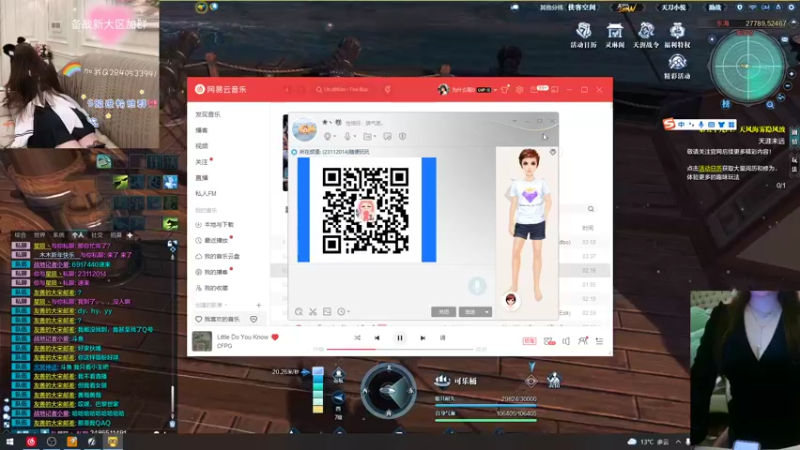Viewport: 800px width, 450px height.
Task: Toggle heartbeat mode beside 我喜欢的音乐
Action: 254,319
